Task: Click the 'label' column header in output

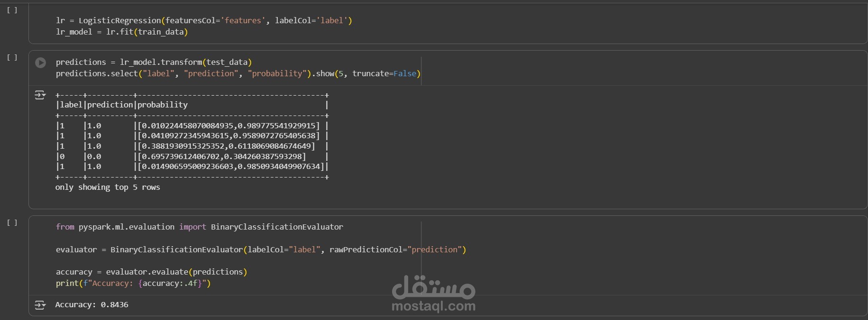Action: click(71, 105)
